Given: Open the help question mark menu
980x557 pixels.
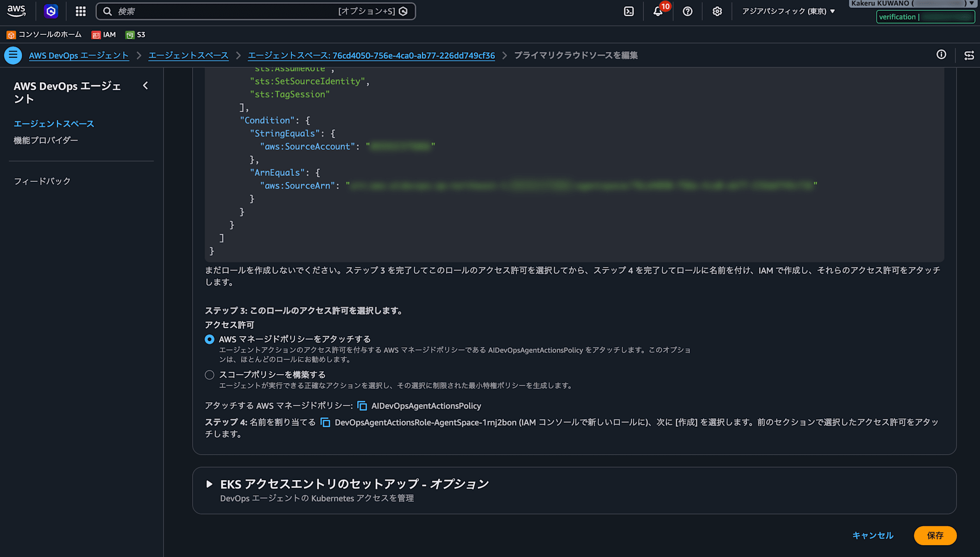Looking at the screenshot, I should click(687, 11).
